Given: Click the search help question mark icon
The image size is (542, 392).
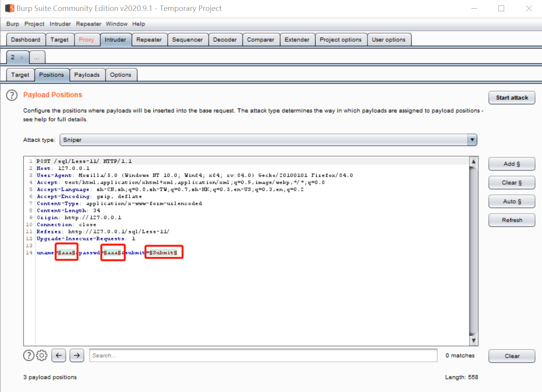Looking at the screenshot, I should click(x=29, y=355).
